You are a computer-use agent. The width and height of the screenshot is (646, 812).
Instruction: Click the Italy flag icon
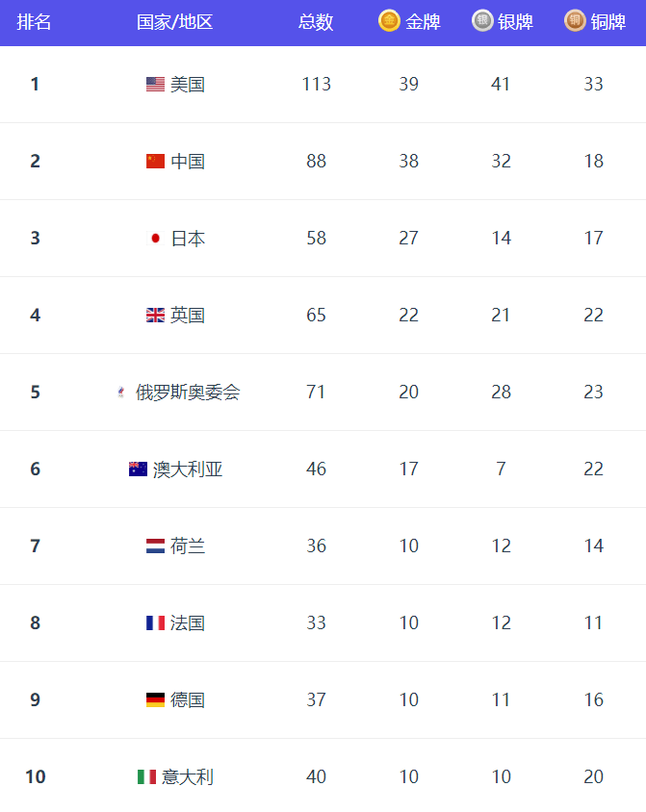pos(146,776)
